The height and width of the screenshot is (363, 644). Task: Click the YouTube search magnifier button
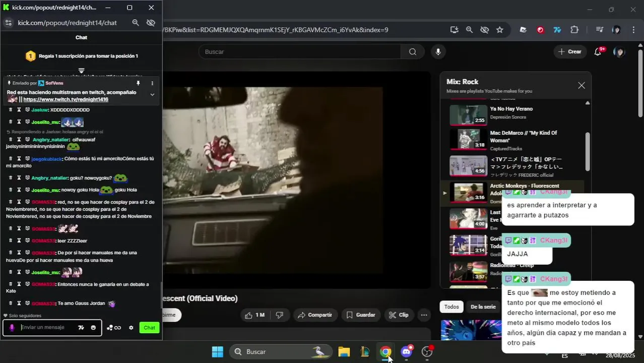click(413, 52)
